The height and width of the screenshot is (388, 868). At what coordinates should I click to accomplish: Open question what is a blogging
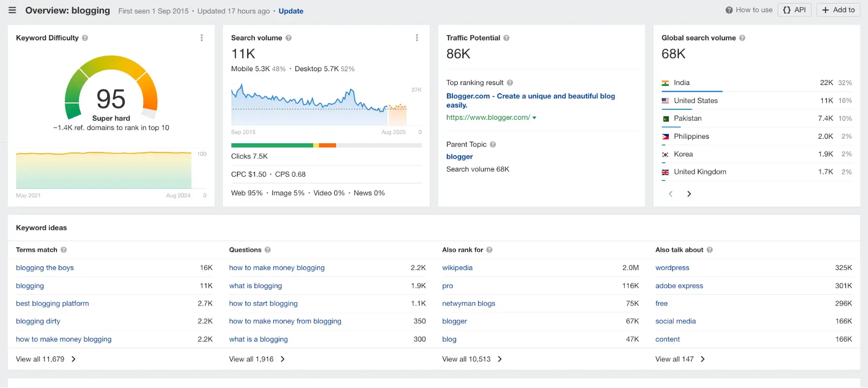point(258,339)
